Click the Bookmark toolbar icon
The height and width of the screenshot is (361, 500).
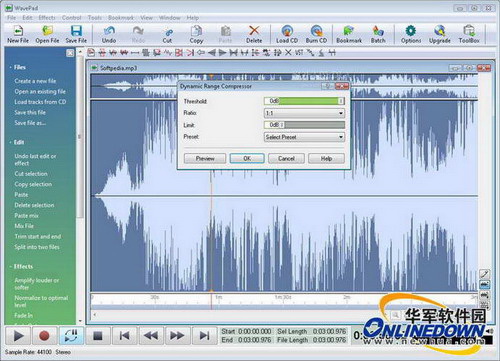(x=349, y=34)
